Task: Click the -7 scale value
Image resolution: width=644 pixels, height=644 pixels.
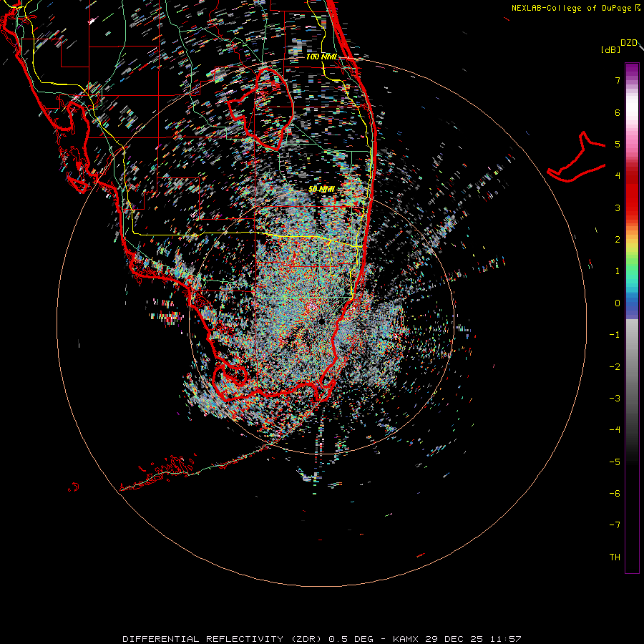Action: (615, 525)
